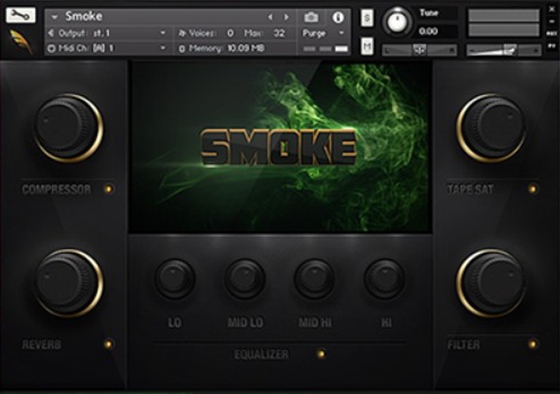Viewport: 560px width, 394px height.
Task: Click the feather logo icon
Action: [20, 41]
